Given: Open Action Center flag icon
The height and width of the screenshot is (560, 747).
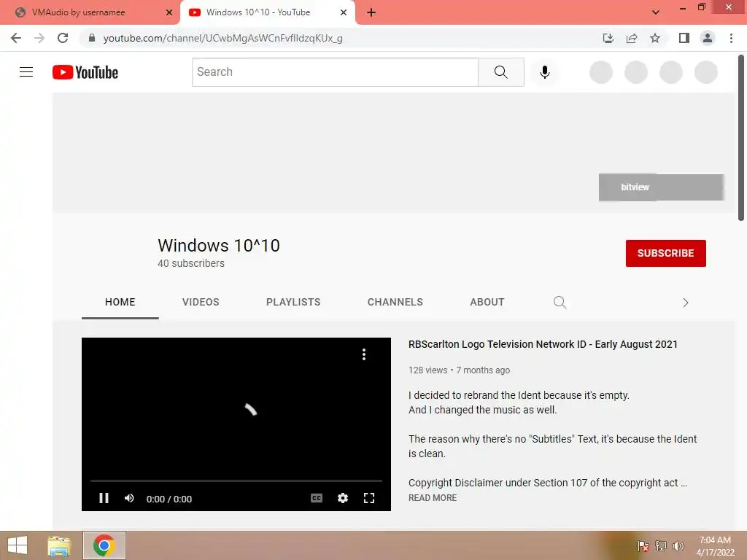Looking at the screenshot, I should pos(643,545).
